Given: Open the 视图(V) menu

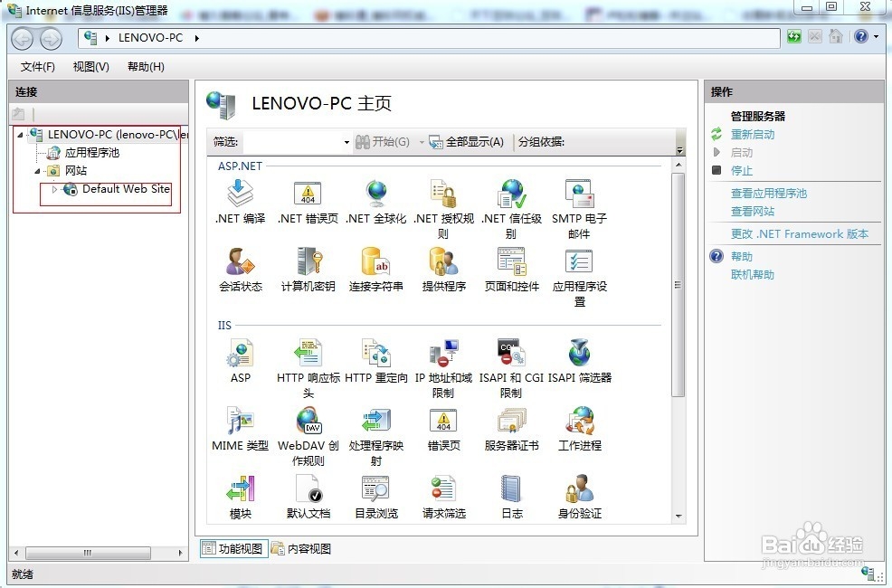Looking at the screenshot, I should pos(91,67).
